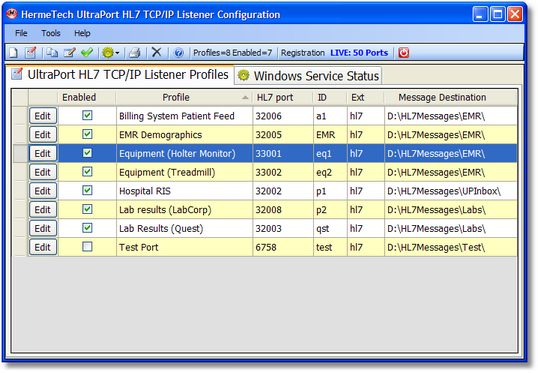Click the green checkmark toolbar icon
The image size is (538, 373).
[x=87, y=53]
